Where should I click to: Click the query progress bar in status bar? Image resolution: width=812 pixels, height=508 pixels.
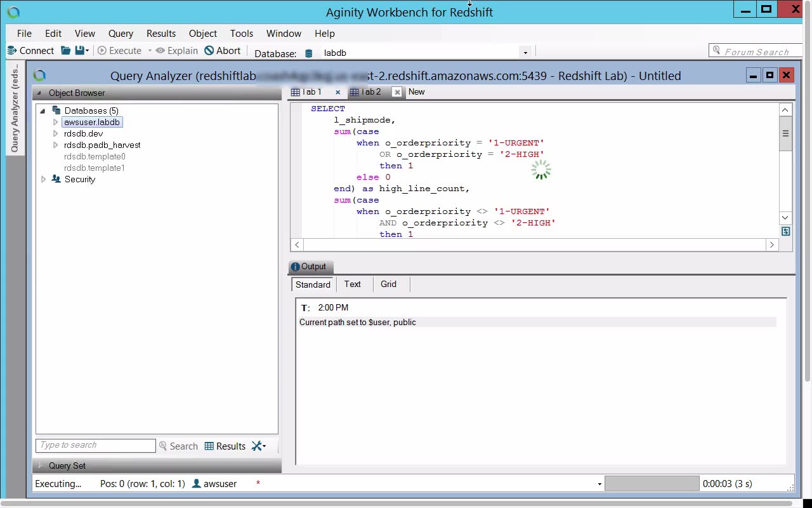[652, 484]
